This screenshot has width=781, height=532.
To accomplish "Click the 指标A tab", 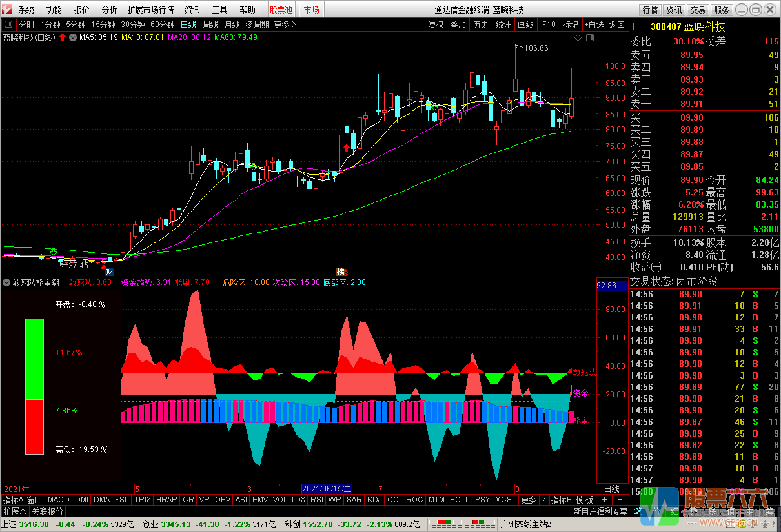I will tap(13, 500).
